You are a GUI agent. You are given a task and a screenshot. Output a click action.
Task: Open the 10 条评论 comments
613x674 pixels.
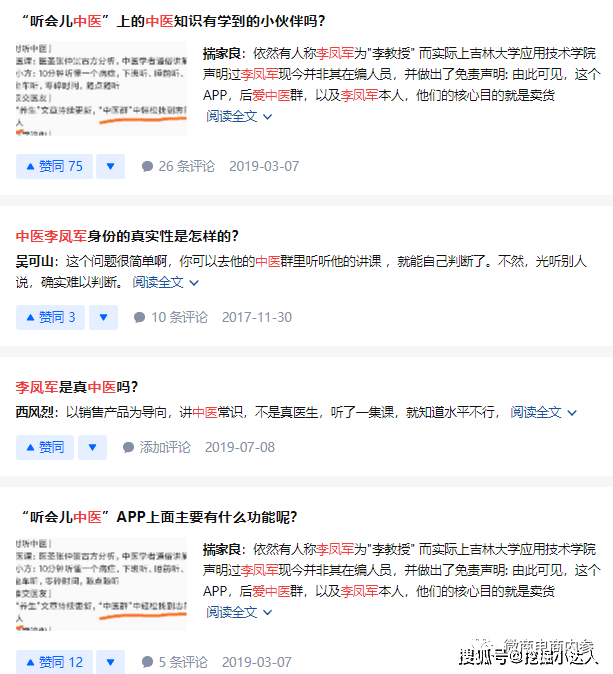point(171,317)
